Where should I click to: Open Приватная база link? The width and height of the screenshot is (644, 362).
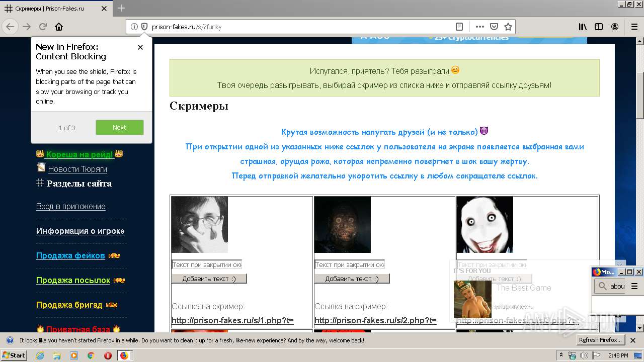(78, 329)
